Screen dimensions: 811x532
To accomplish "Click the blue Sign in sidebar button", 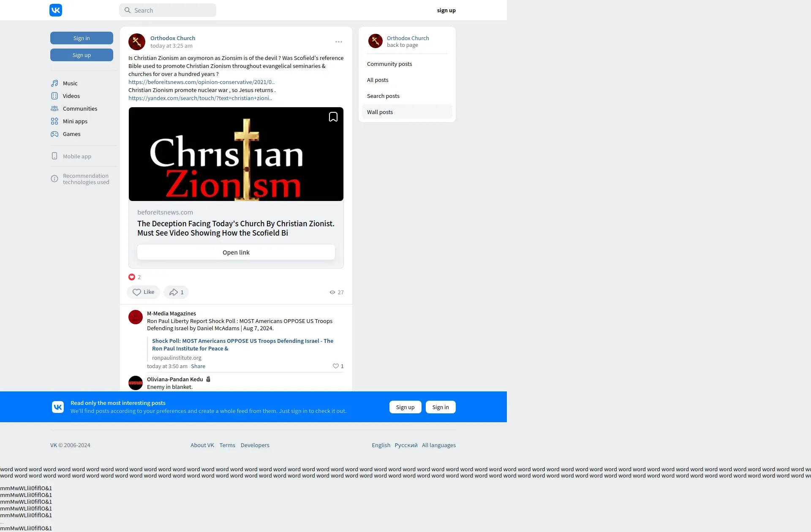I will [x=82, y=38].
